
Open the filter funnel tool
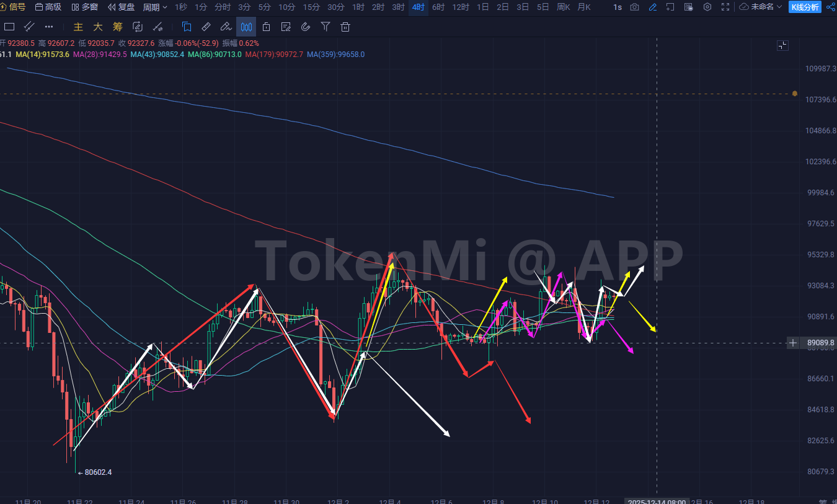(325, 27)
